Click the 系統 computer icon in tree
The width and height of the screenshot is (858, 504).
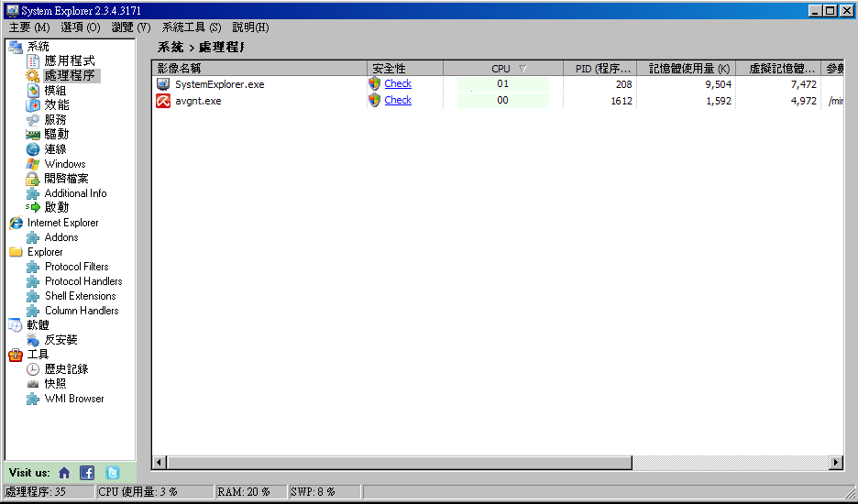[x=16, y=47]
